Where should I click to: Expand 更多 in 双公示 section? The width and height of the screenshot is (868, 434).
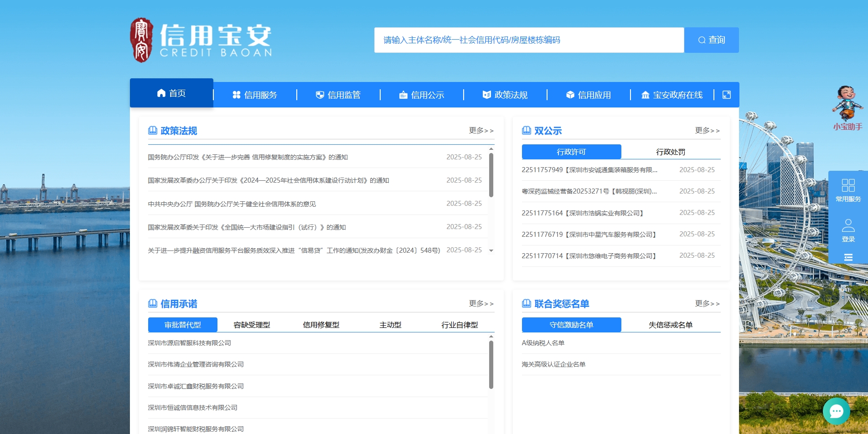(x=707, y=131)
